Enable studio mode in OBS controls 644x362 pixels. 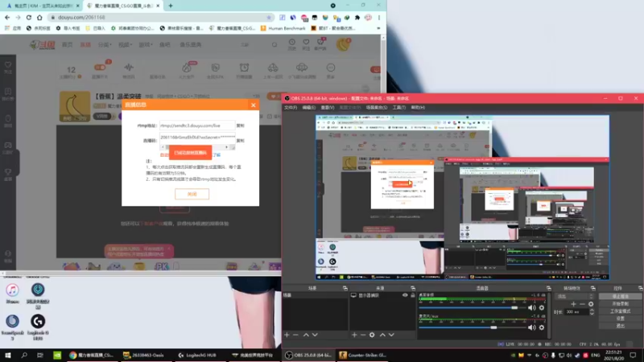pos(620,311)
